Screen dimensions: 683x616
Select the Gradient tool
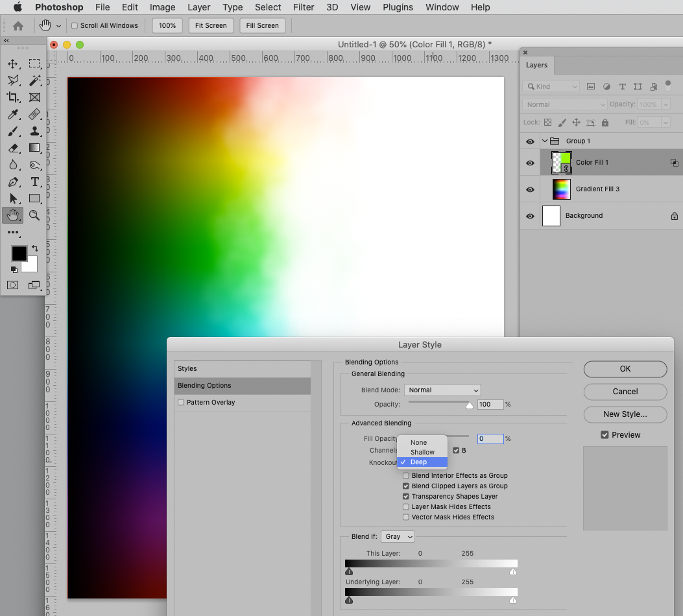34,148
